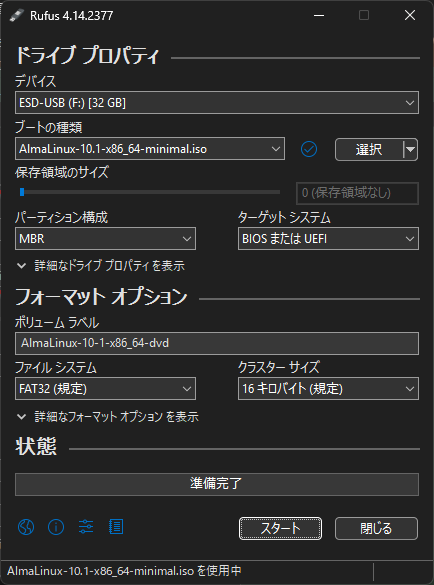Image resolution: width=434 pixels, height=585 pixels.
Task: Open the デバイス drive dropdown
Action: pos(217,103)
